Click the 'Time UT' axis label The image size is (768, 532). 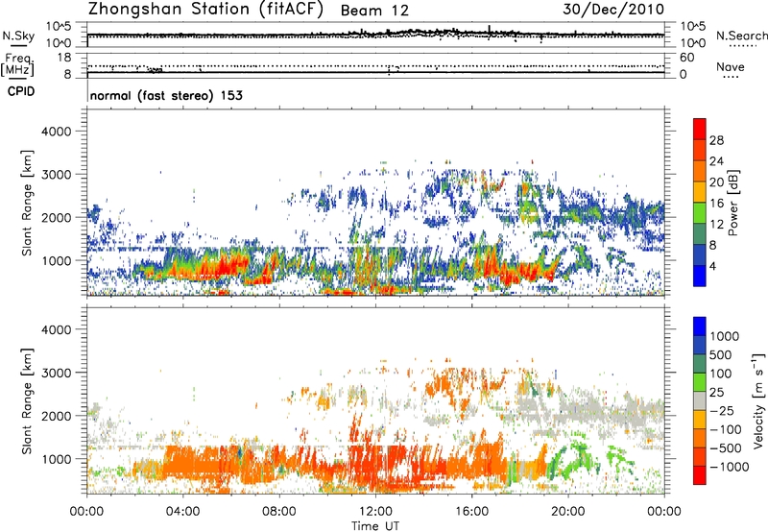pyautogui.click(x=375, y=526)
